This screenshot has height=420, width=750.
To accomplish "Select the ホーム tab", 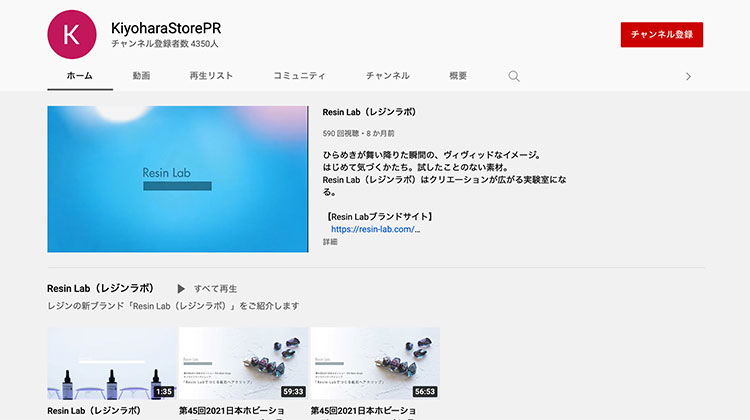I will pos(79,76).
